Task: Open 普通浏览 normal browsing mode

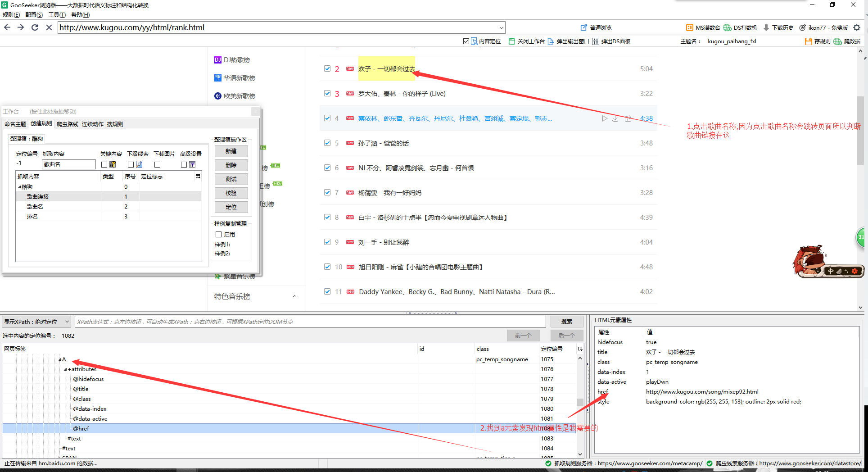Action: pos(596,27)
